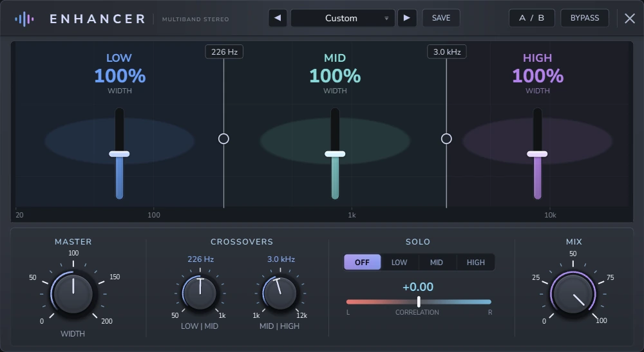Click the +0.00 correlation value
The height and width of the screenshot is (352, 644).
click(x=418, y=287)
